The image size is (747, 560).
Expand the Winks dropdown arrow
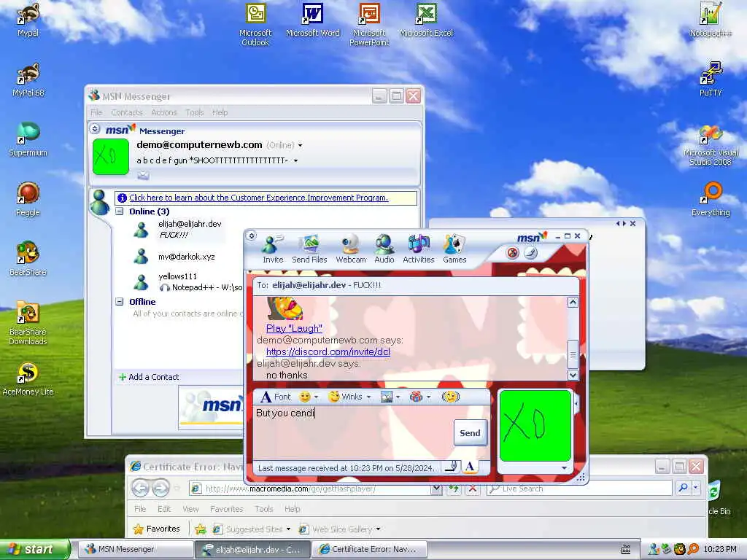368,397
